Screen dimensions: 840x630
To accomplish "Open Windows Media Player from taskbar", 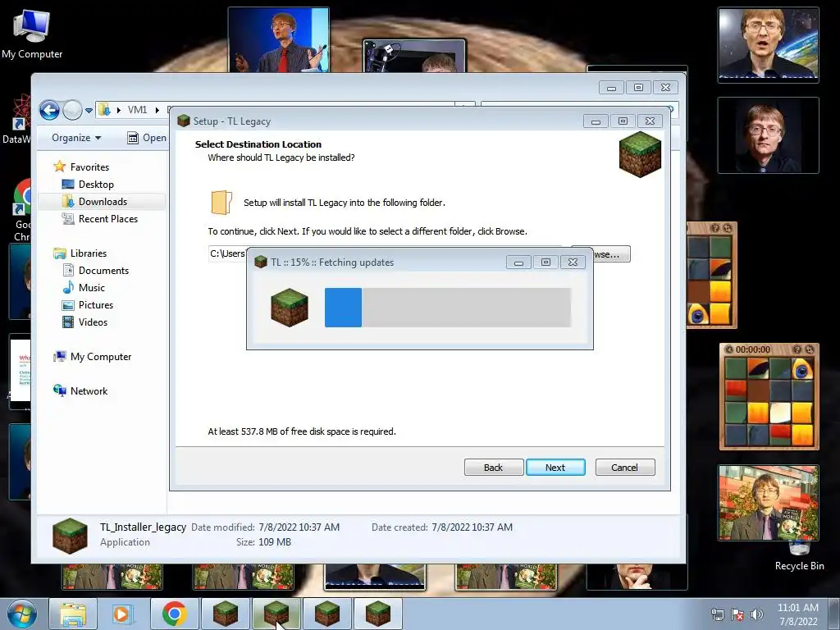I will (123, 614).
